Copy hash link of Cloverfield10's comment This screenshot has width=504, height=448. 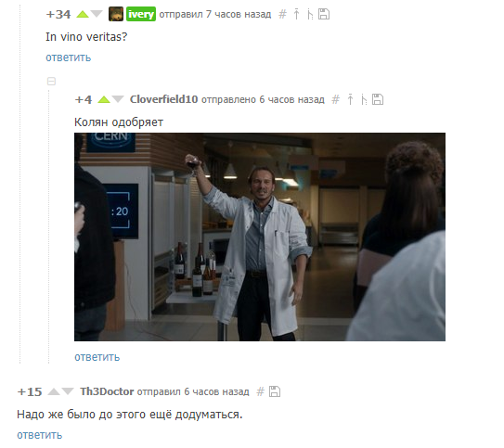pos(336,99)
